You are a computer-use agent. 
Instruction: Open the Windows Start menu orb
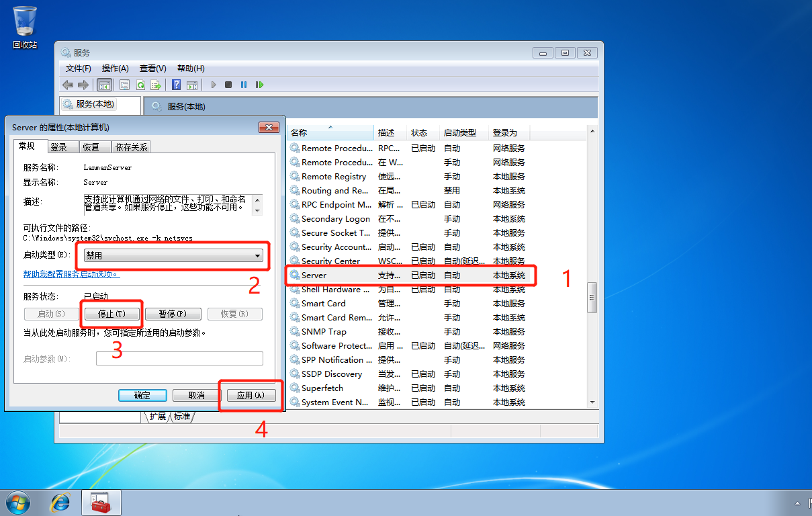(18, 502)
